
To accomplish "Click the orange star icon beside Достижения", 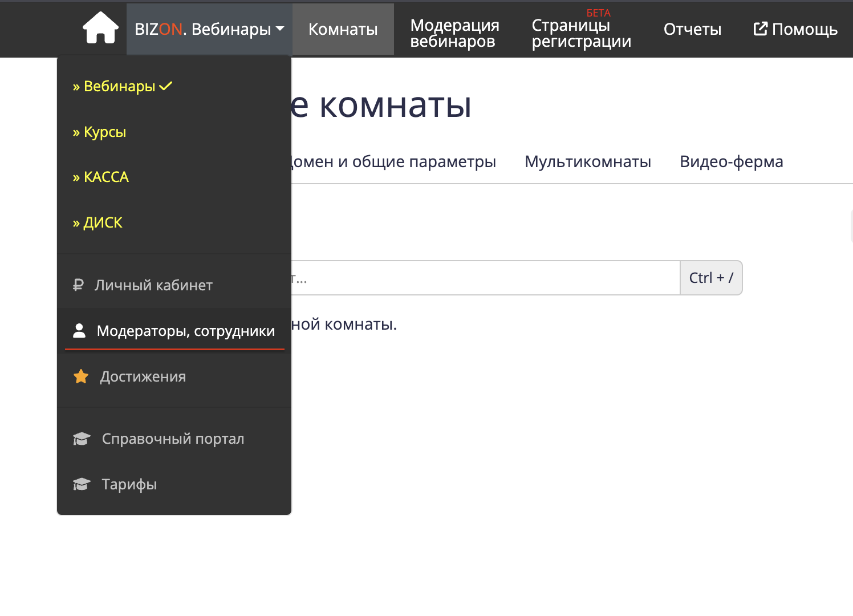I will coord(81,376).
